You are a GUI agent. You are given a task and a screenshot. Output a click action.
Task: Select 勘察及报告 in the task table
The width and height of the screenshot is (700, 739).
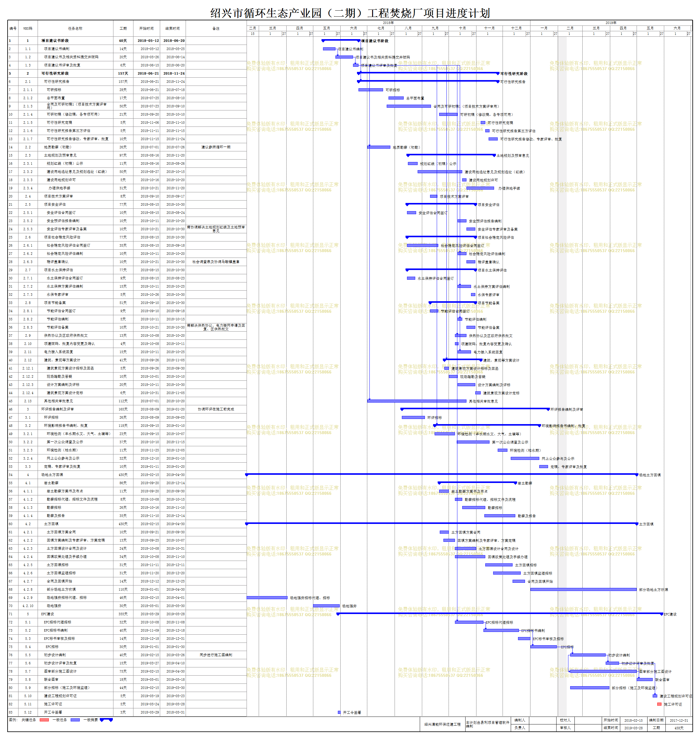(x=56, y=516)
